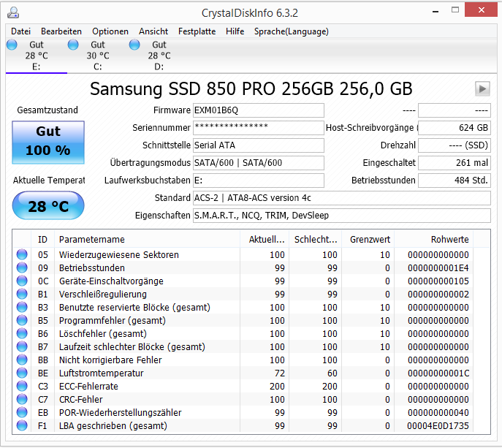Select the CRC-Fehler parameter name
This screenshot has width=502, height=448.
[80, 399]
